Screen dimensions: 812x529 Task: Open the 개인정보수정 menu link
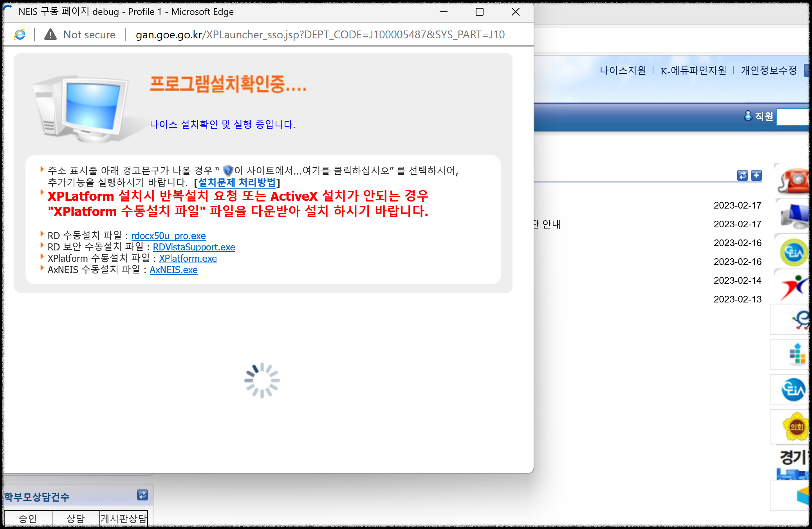point(769,70)
